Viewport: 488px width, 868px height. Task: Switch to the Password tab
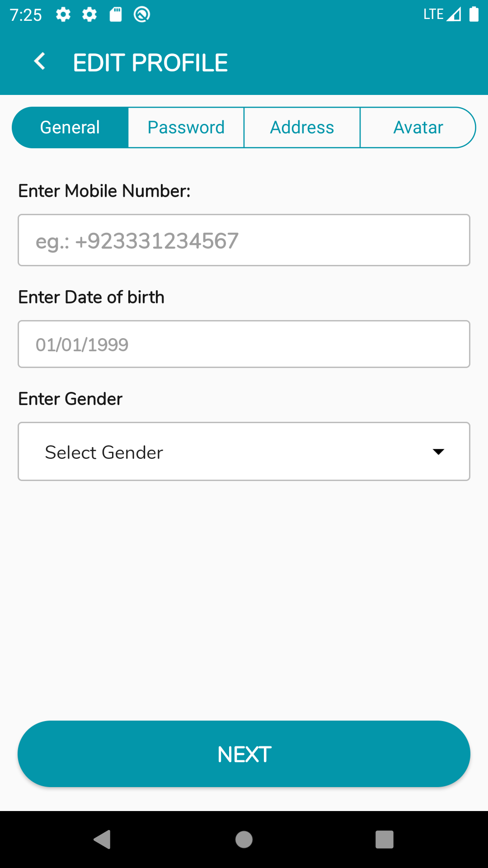[186, 127]
